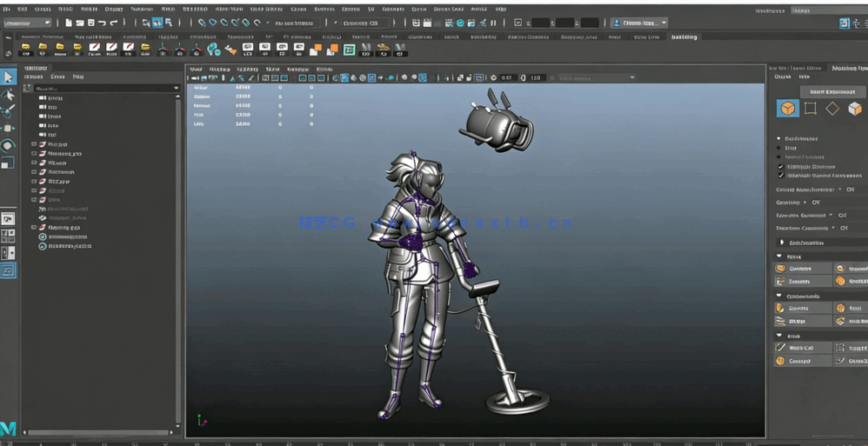Image resolution: width=868 pixels, height=446 pixels.
Task: Click the new scene page icon on status line
Action: [69, 23]
